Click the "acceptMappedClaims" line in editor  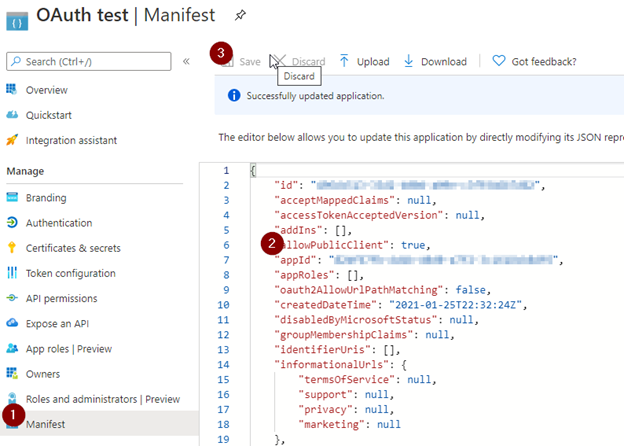click(x=355, y=200)
